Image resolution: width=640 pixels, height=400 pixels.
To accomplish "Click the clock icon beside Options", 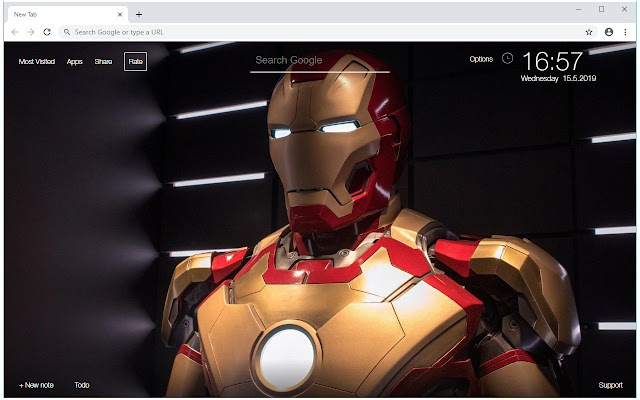I will [507, 58].
